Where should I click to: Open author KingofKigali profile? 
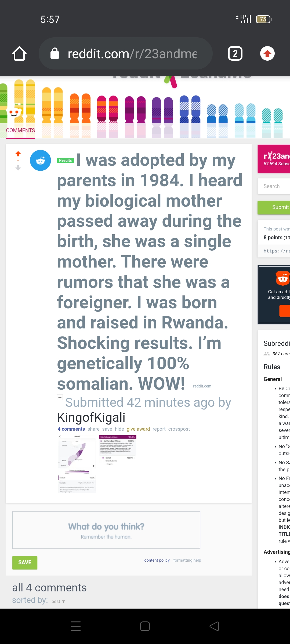(x=91, y=417)
